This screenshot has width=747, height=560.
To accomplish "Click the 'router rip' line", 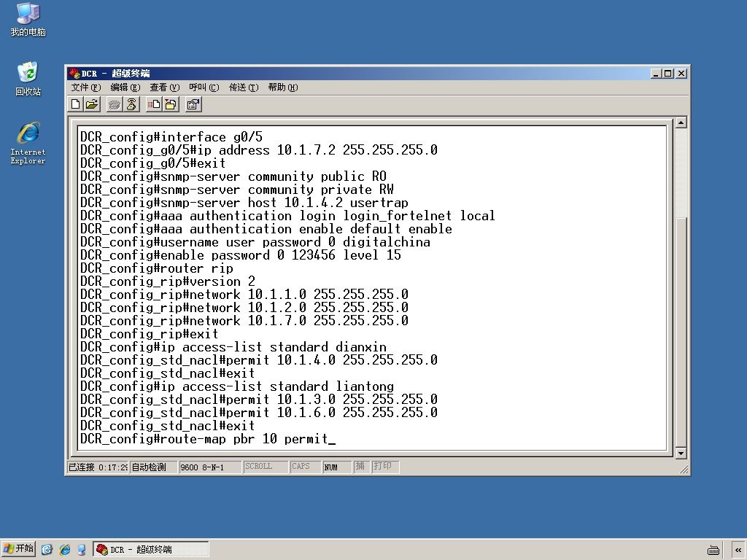I will point(156,268).
